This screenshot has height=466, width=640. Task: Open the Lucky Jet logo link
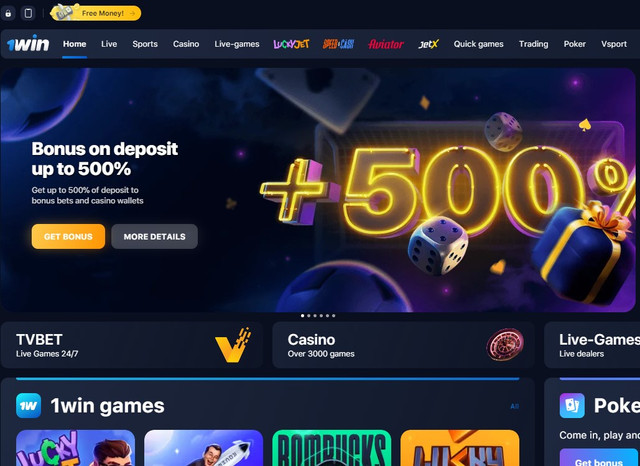[291, 44]
